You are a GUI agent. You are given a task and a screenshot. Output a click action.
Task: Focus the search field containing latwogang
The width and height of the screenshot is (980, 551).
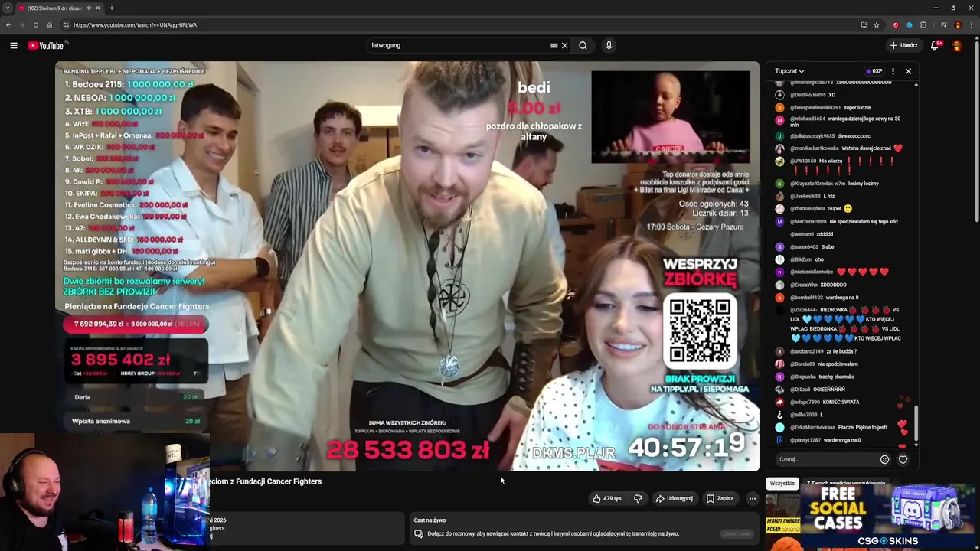458,45
